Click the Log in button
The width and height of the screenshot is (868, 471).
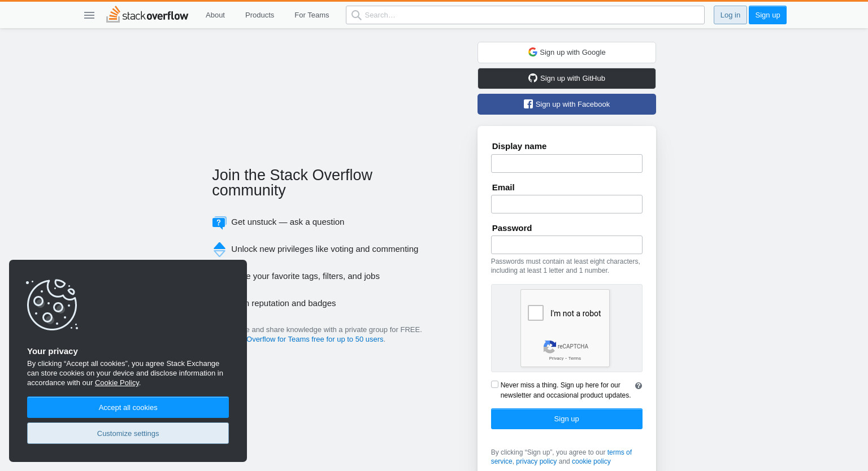(730, 15)
